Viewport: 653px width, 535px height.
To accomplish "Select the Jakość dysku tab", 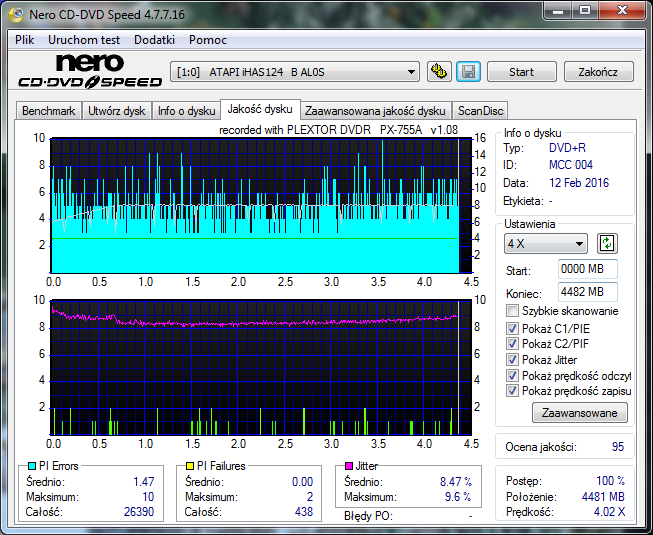I will 260,109.
